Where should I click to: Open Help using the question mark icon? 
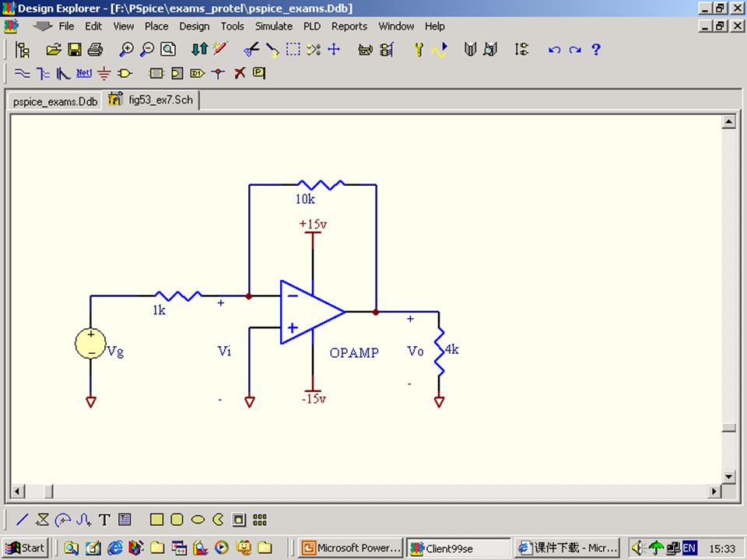coord(596,50)
